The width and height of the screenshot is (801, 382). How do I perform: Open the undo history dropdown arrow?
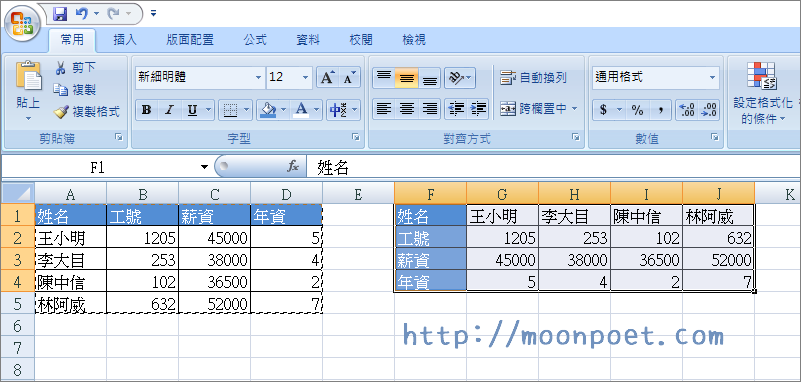(97, 14)
